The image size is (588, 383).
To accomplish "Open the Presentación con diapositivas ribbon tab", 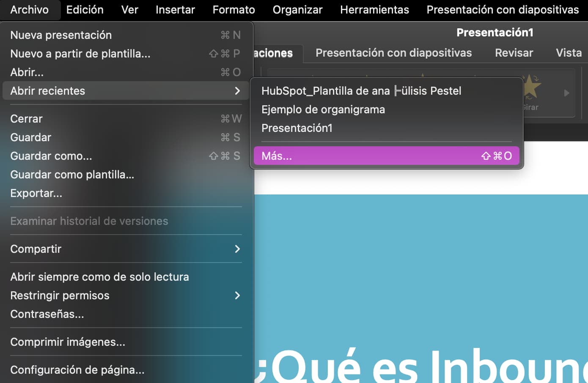I will pos(393,52).
